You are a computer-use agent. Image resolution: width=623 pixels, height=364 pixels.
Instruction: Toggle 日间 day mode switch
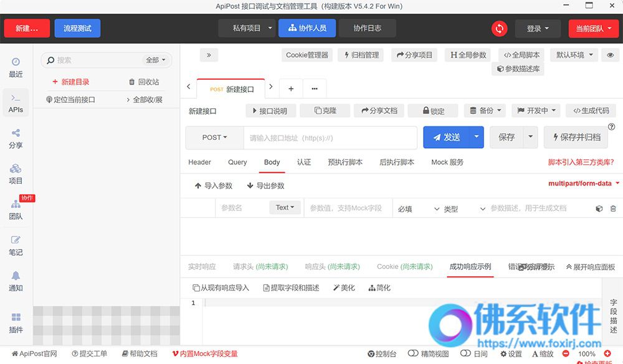(465, 353)
